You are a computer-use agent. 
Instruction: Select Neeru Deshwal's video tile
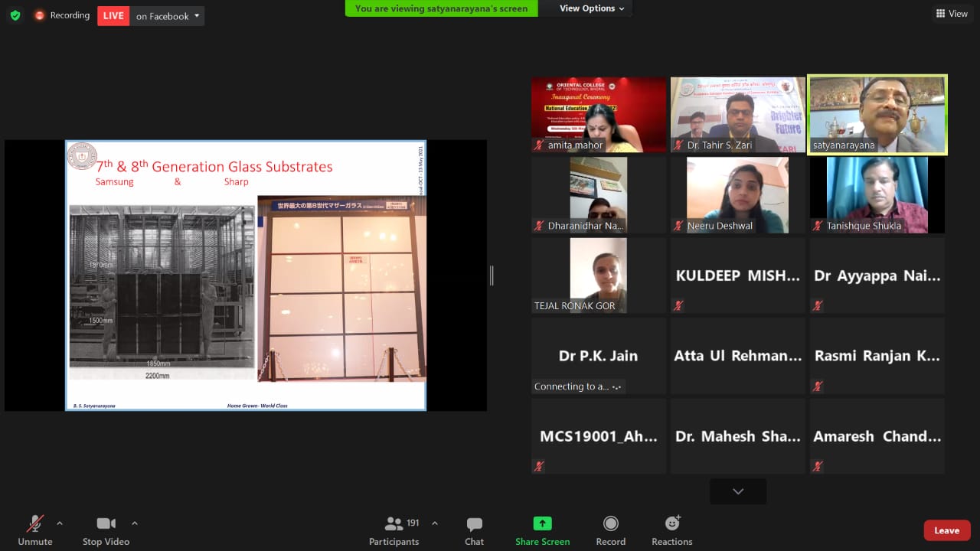point(738,194)
